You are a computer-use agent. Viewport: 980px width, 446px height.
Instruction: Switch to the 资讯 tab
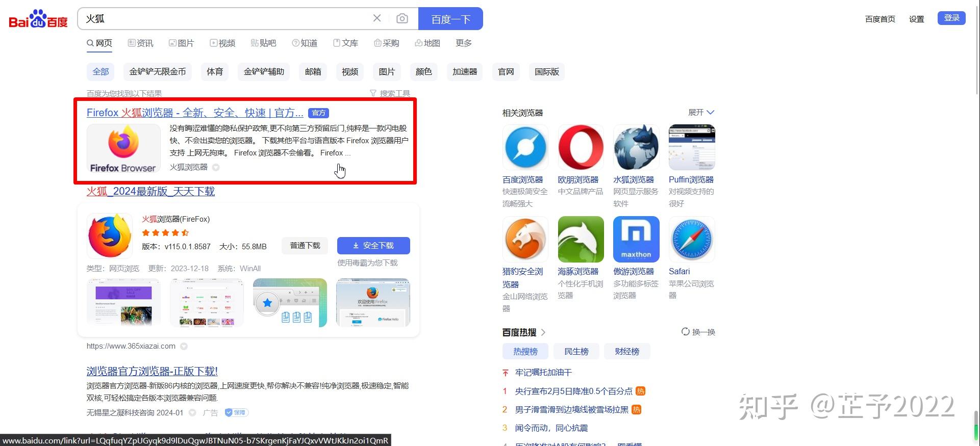click(140, 43)
